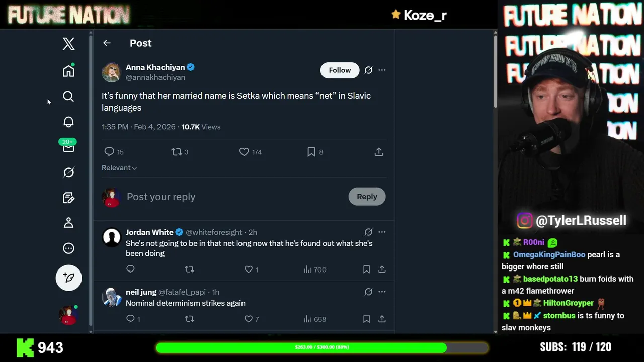Open the Home icon in the sidebar
The image size is (644, 362).
68,71
